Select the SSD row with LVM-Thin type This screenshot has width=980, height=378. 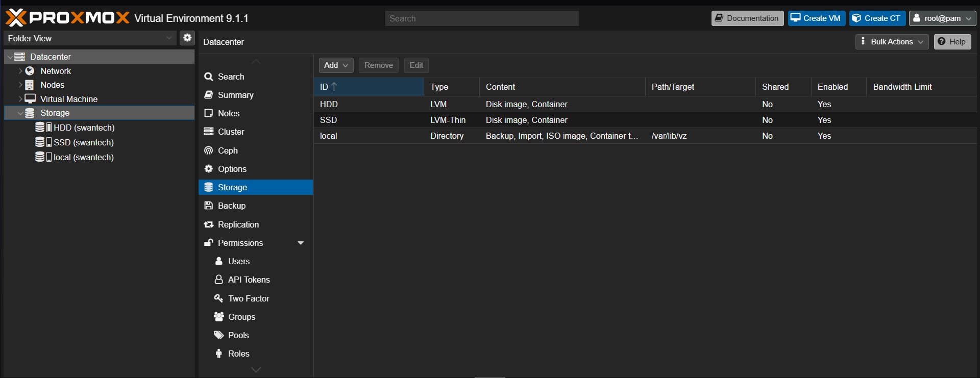(645, 120)
